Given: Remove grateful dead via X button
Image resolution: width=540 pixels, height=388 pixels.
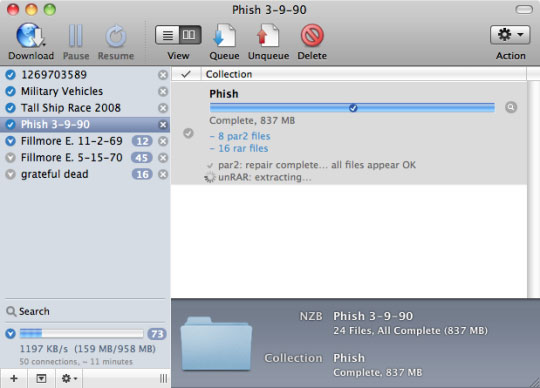Looking at the screenshot, I should pyautogui.click(x=163, y=174).
